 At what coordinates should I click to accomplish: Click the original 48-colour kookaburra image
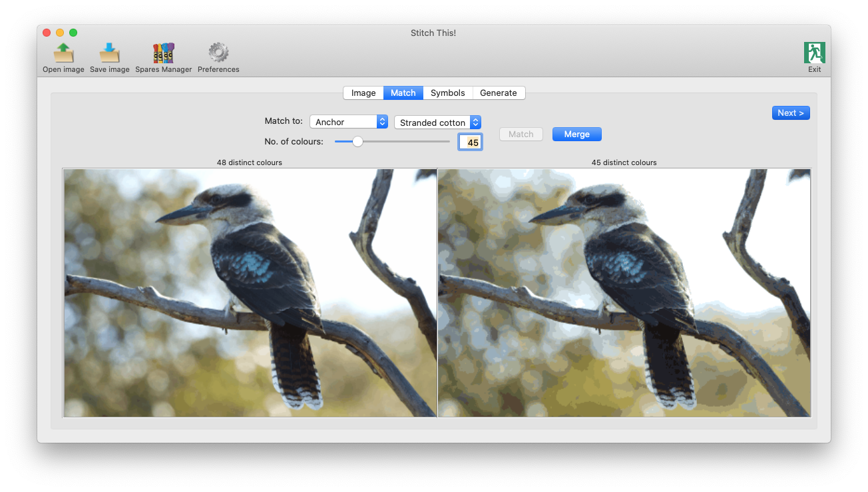point(250,293)
